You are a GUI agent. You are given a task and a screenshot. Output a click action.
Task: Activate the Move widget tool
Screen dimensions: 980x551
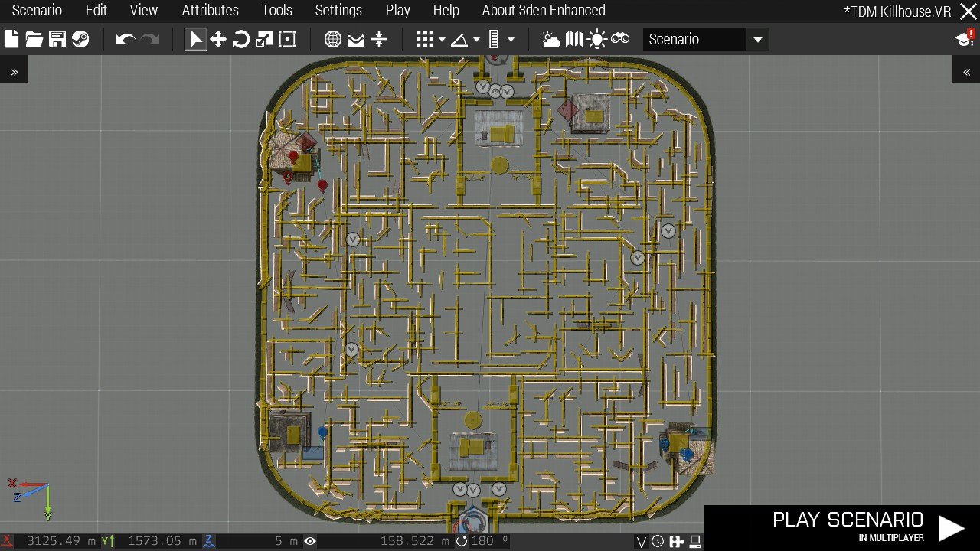point(218,39)
